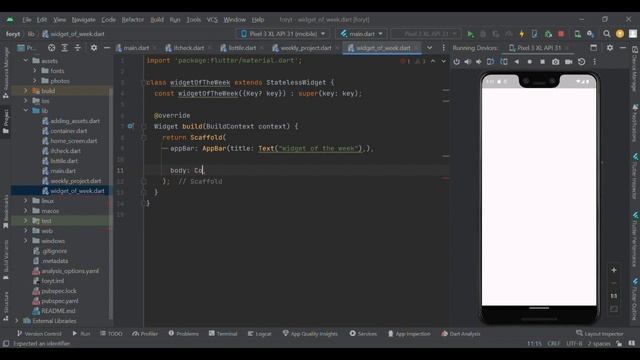Open the Logcat tool window
The height and width of the screenshot is (360, 640).
pos(260,333)
